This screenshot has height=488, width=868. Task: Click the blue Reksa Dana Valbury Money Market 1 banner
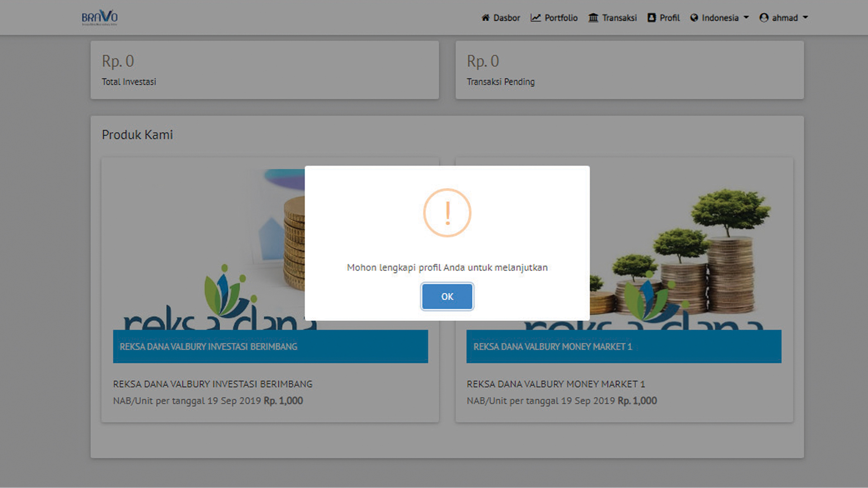click(x=624, y=347)
